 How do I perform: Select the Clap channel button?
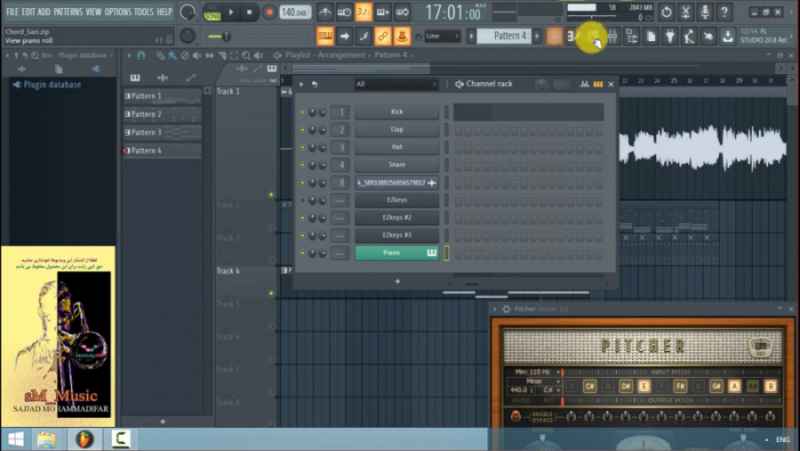397,130
